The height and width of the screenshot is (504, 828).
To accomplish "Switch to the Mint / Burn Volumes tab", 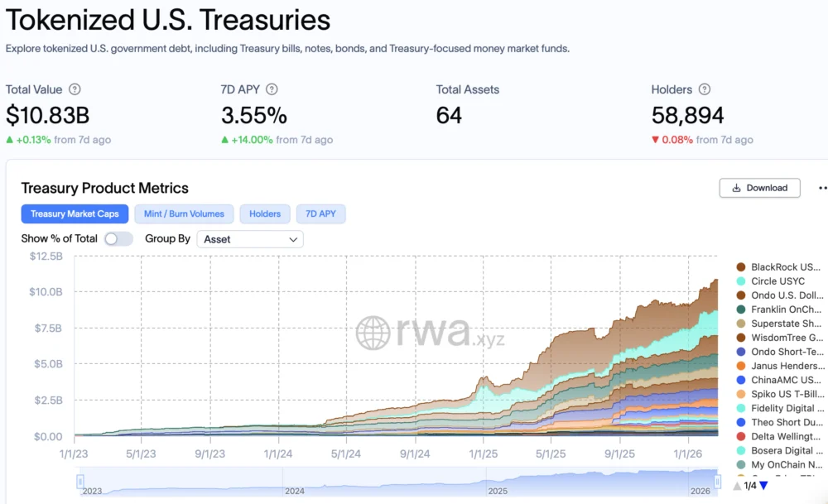I will 184,214.
